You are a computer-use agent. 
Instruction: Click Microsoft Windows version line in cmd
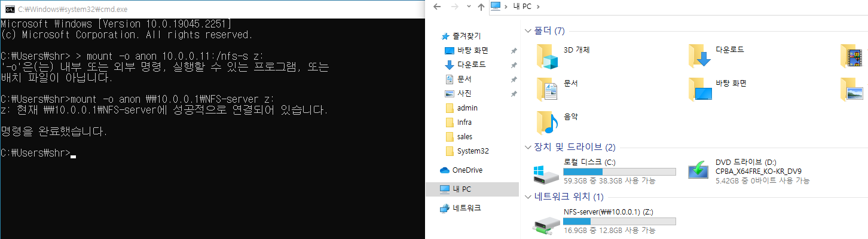pyautogui.click(x=116, y=24)
